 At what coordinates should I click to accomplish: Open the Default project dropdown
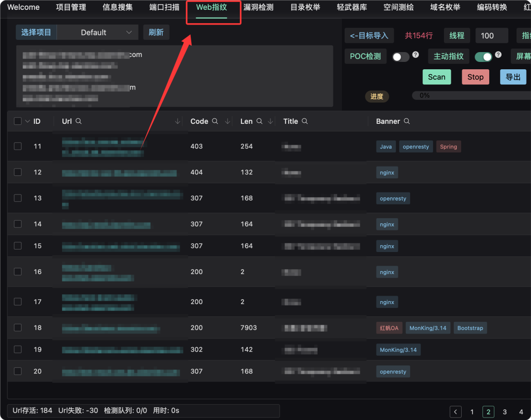(97, 32)
